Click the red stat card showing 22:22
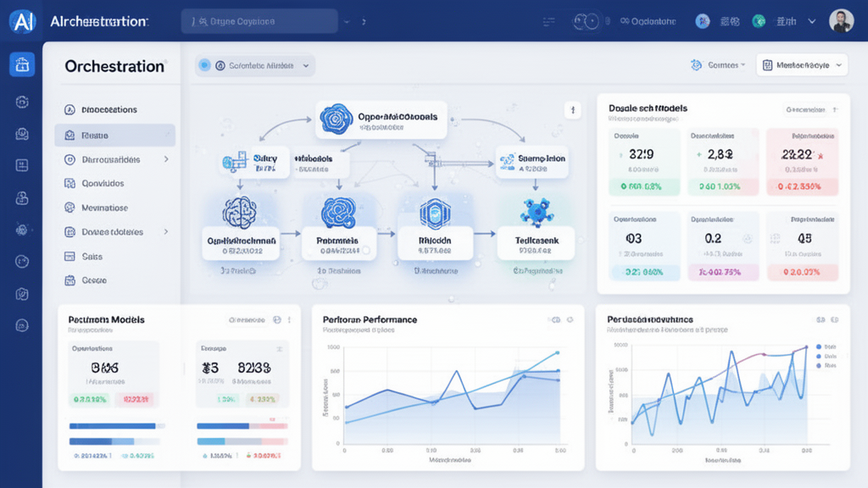 [802, 162]
